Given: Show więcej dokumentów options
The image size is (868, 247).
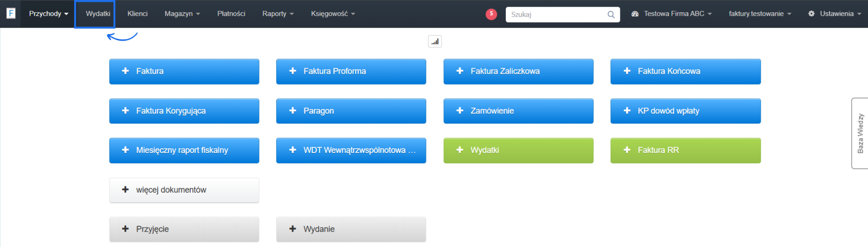Looking at the screenshot, I should pyautogui.click(x=184, y=190).
